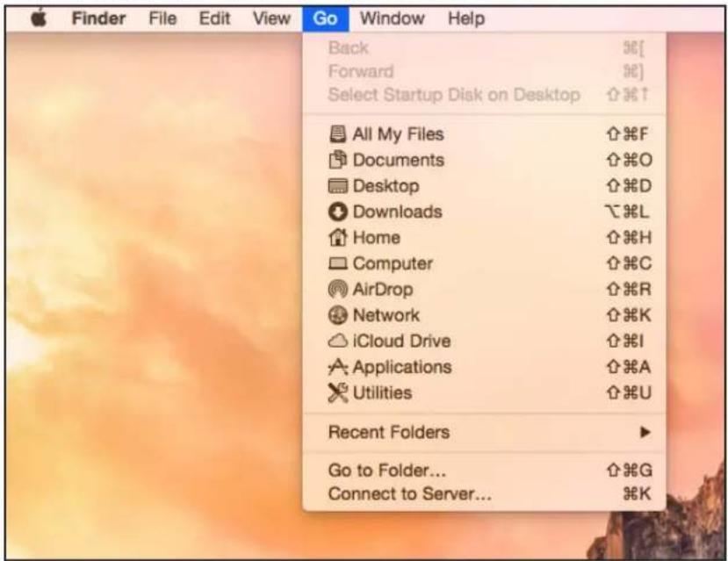Viewport: 728px width, 561px height.
Task: Choose Connect to Server… entry
Action: pos(484,493)
